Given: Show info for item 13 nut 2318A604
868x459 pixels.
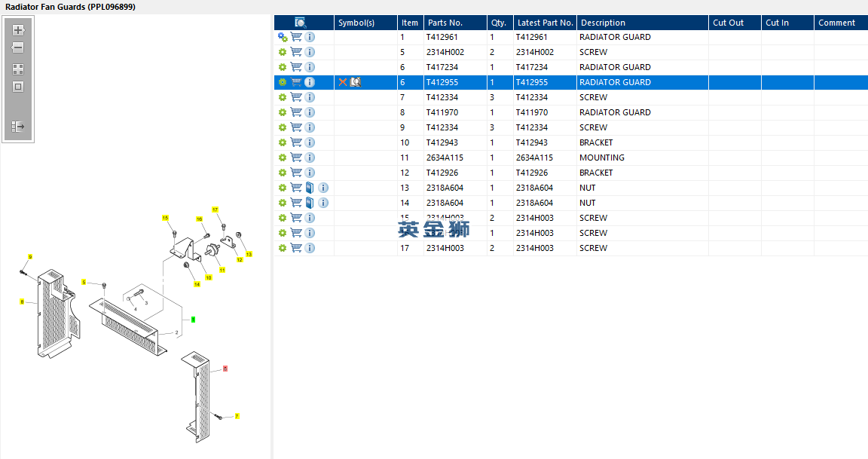Looking at the screenshot, I should [323, 188].
